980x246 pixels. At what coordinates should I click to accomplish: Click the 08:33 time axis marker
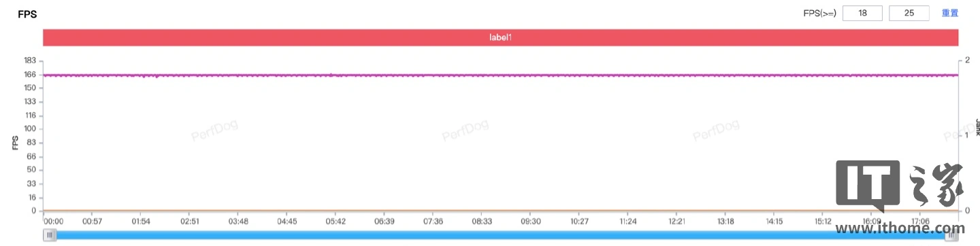point(482,222)
